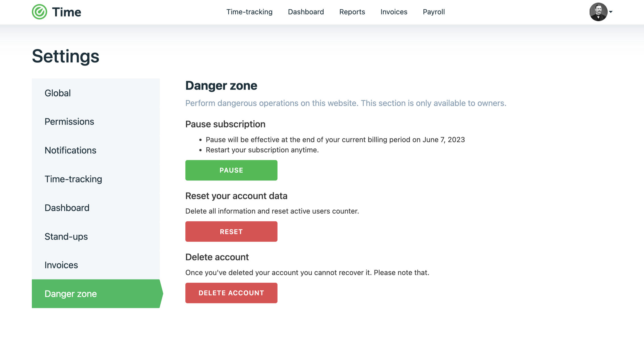
Task: Select Time-tracking in the settings sidebar
Action: tap(73, 179)
